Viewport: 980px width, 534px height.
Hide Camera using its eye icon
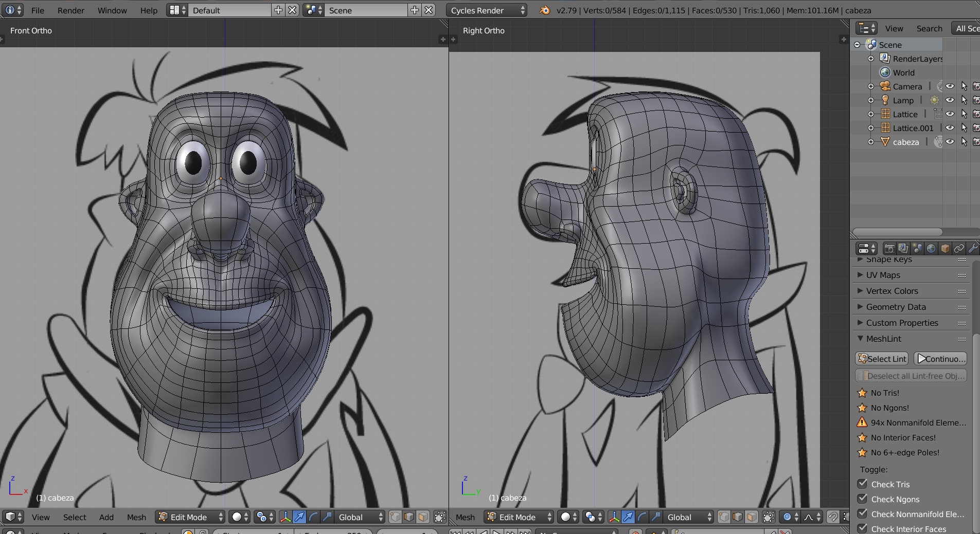[950, 86]
